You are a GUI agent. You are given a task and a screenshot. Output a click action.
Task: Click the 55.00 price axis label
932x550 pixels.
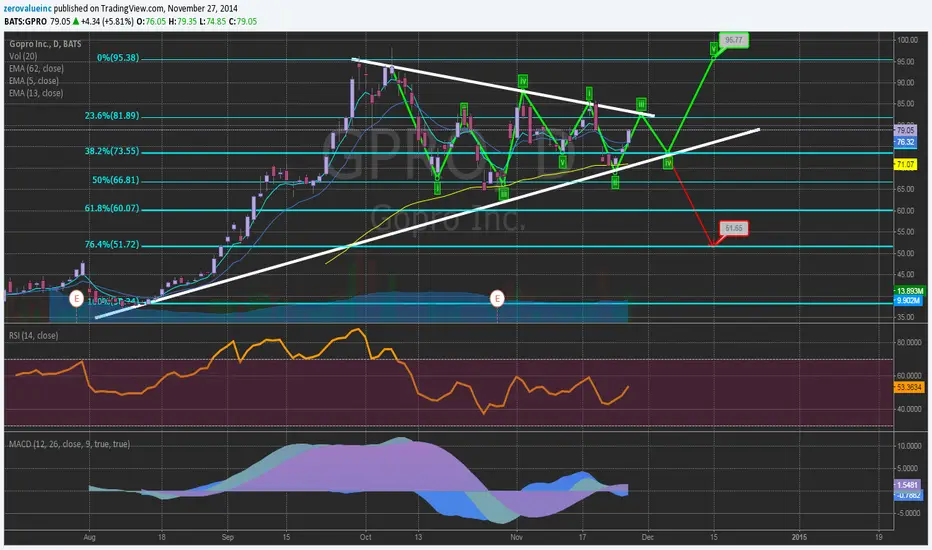(x=906, y=232)
